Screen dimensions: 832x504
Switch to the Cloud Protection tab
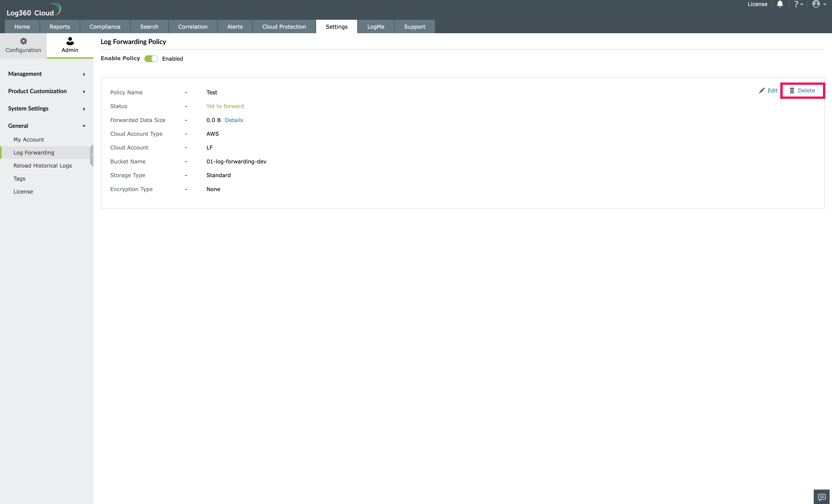[284, 26]
